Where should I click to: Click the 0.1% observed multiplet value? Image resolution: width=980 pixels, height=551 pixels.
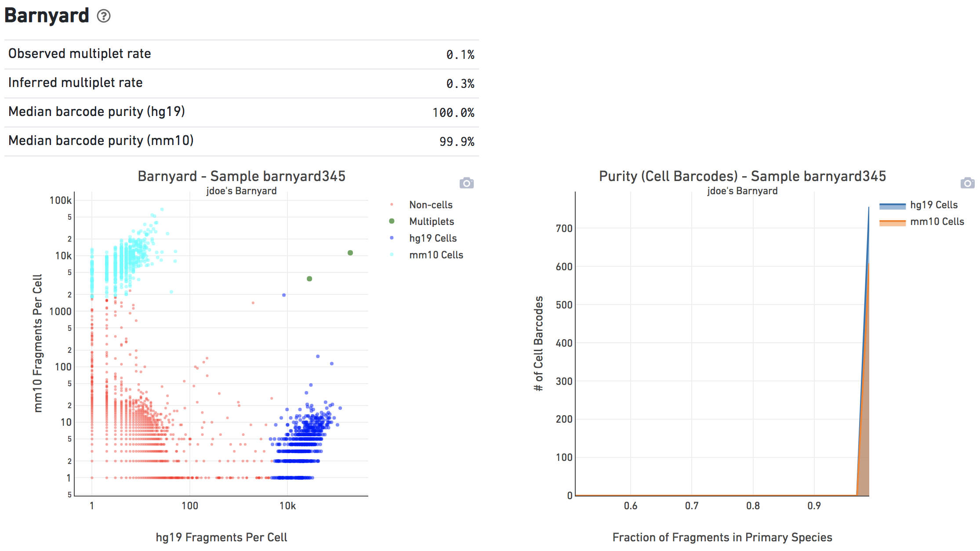pyautogui.click(x=460, y=54)
